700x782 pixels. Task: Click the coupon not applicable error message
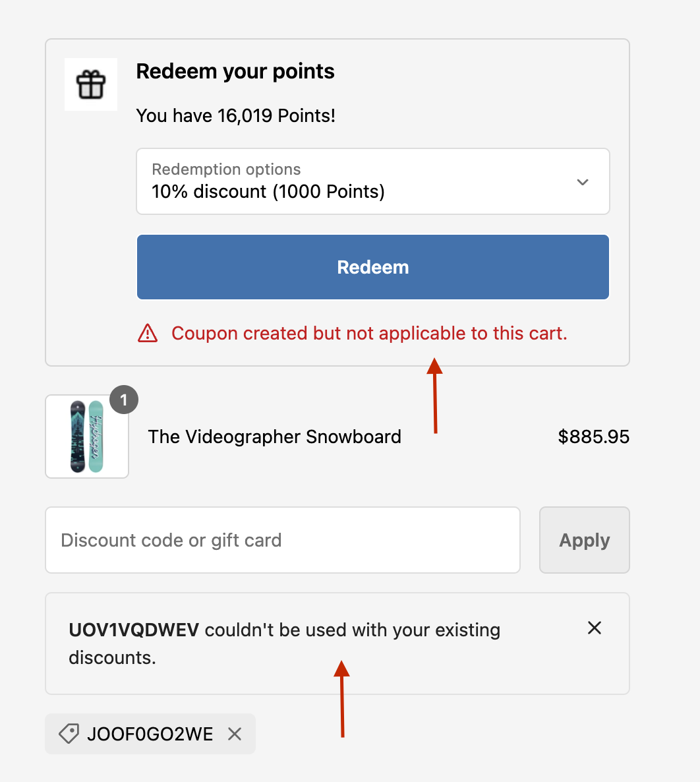point(369,333)
